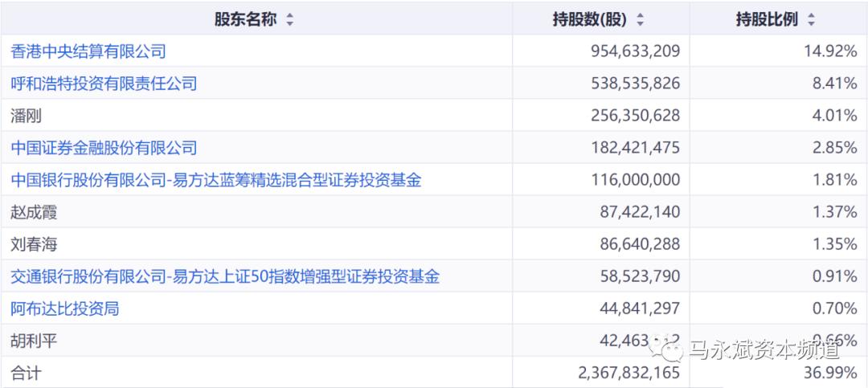868x388 pixels.
Task: Select the share count 954,633,209
Action: point(636,52)
